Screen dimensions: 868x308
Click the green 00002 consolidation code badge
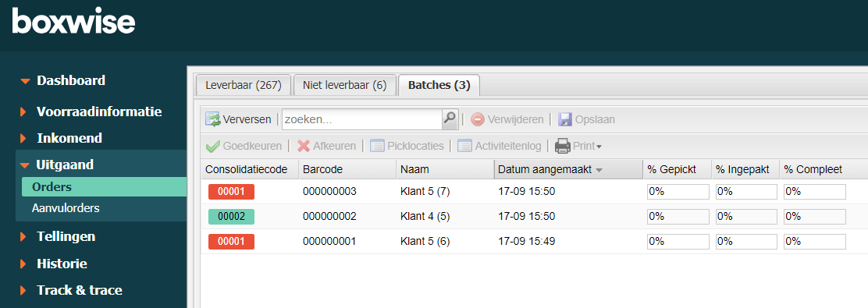point(231,217)
